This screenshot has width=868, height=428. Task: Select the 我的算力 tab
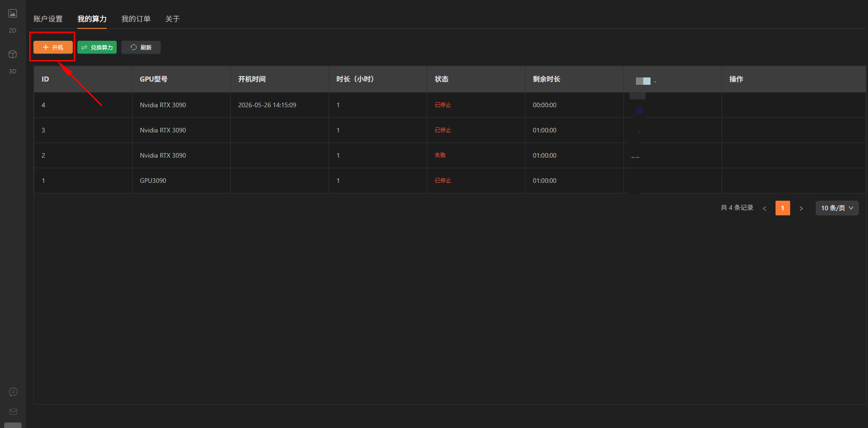(92, 19)
